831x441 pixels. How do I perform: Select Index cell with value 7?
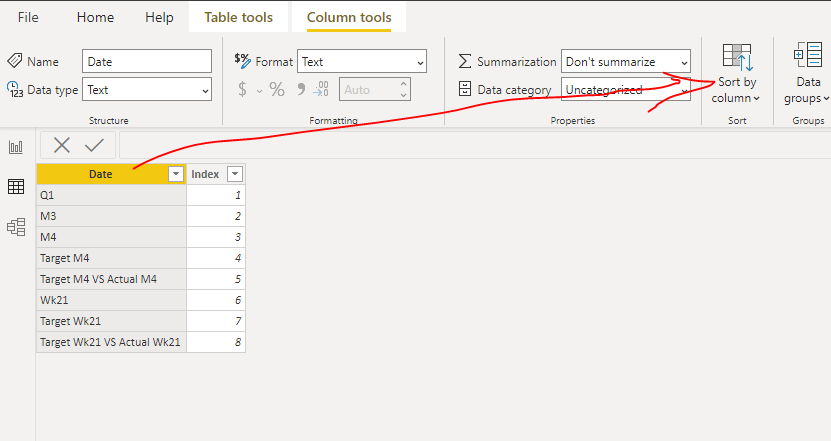[216, 321]
